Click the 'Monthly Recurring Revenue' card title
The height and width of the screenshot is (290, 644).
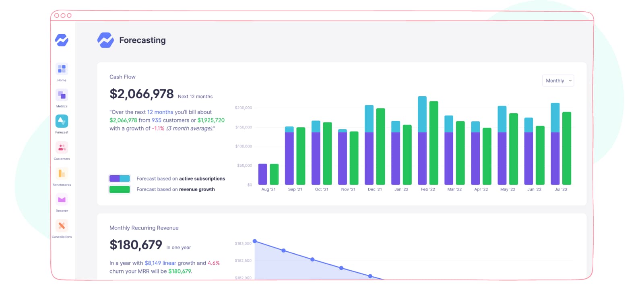144,228
